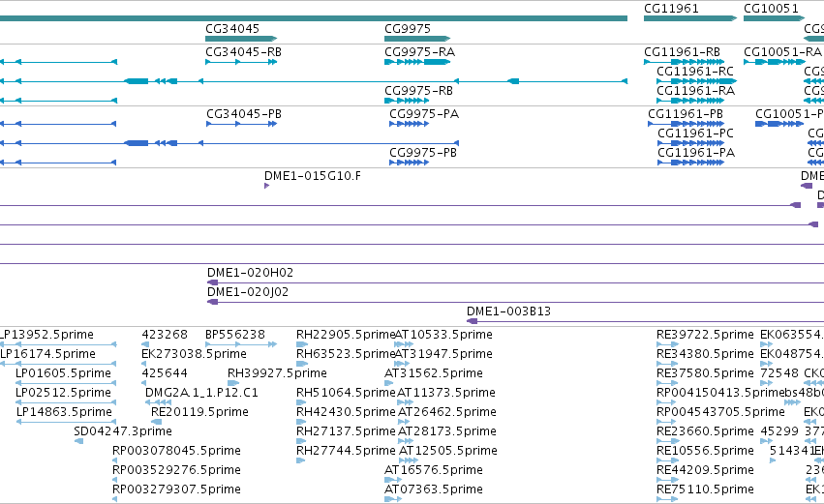
Task: Click the DMG2A.1_1.P12.C1 label
Action: tap(201, 393)
